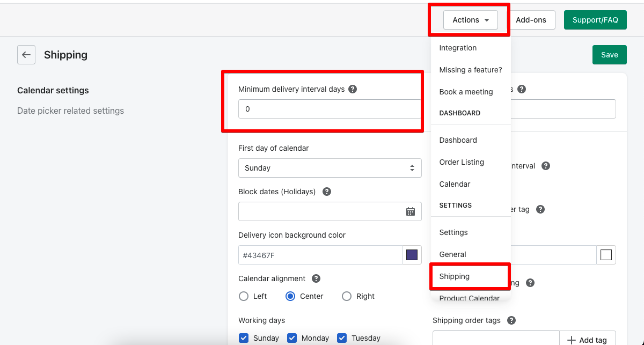The width and height of the screenshot is (644, 345).
Task: Open the white color swatch
Action: pos(606,255)
